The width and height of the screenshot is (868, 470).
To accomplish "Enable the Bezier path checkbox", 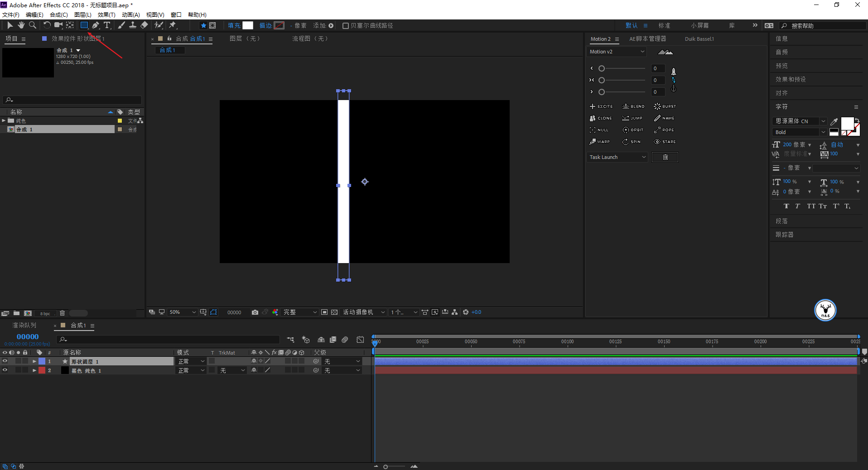I will (x=346, y=26).
